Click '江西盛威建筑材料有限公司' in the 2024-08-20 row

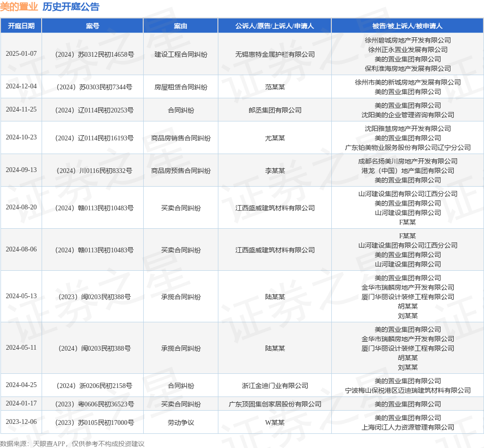[x=275, y=208]
